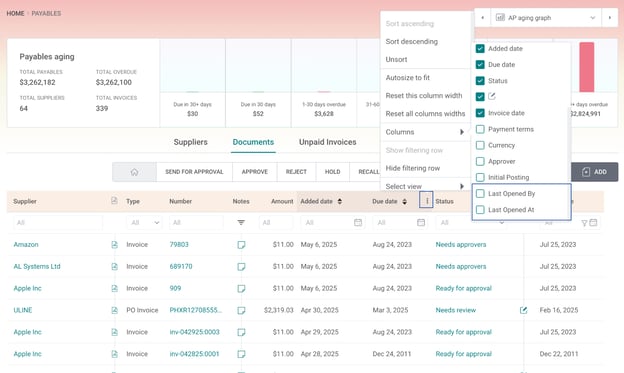624x373 pixels.
Task: Go to next graph with right arrow
Action: tap(610, 18)
